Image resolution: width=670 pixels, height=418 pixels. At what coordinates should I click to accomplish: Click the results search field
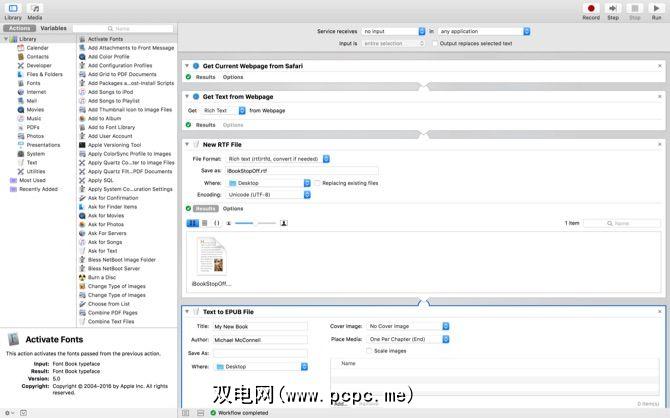622,224
